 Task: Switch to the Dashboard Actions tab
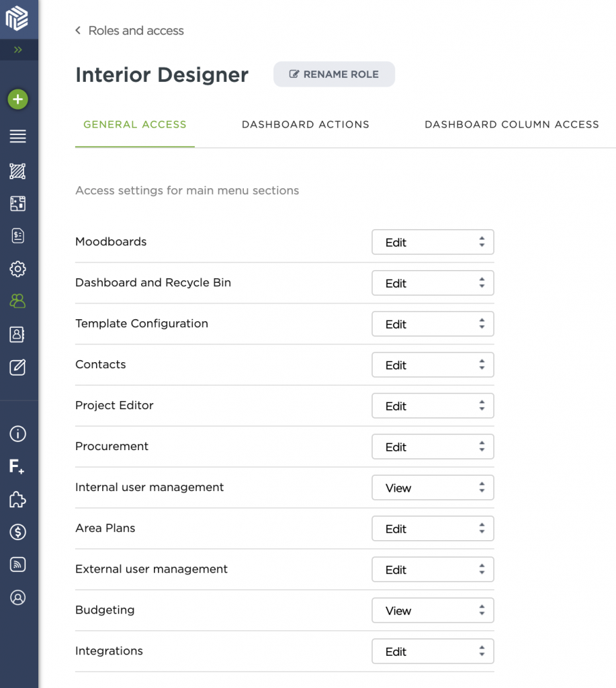pyautogui.click(x=306, y=124)
